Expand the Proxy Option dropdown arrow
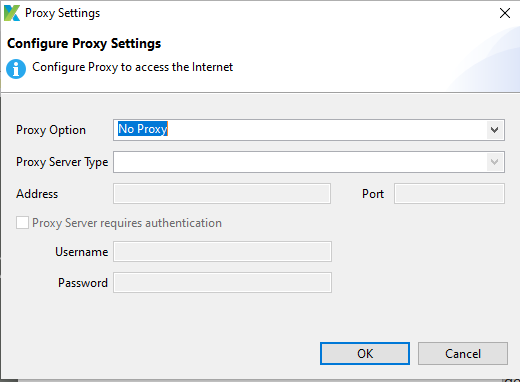The image size is (520, 382). [495, 130]
